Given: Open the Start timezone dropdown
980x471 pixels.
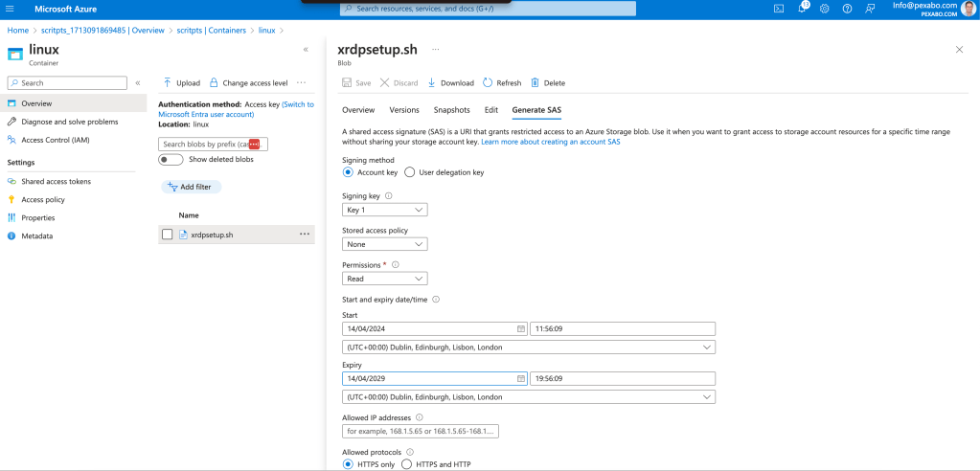Looking at the screenshot, I should [529, 347].
